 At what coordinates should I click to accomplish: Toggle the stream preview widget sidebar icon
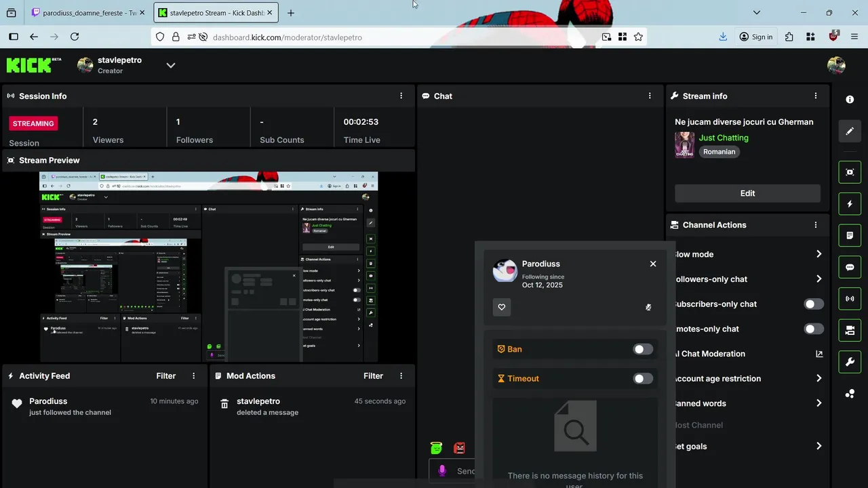pyautogui.click(x=850, y=172)
